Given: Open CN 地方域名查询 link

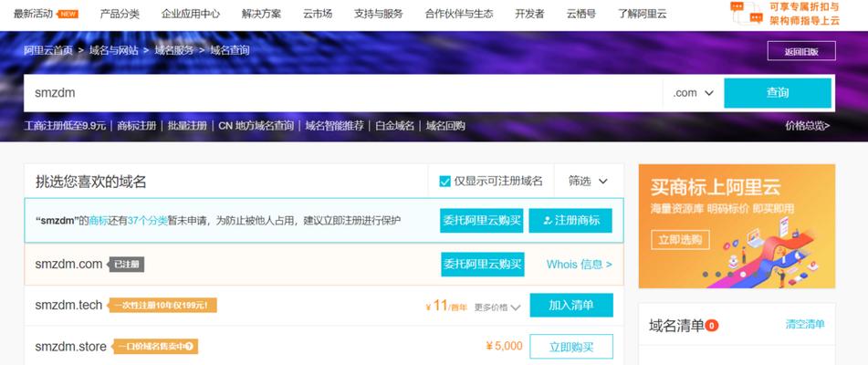Looking at the screenshot, I should tap(256, 126).
